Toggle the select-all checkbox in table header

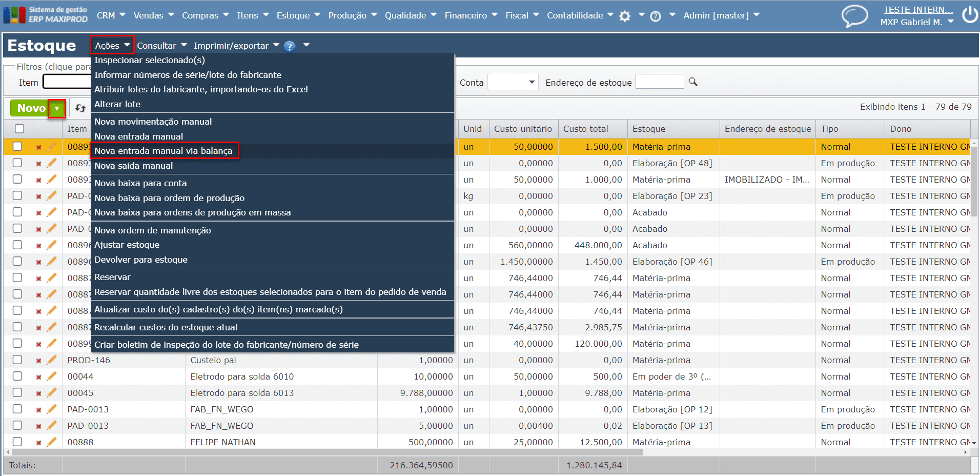(19, 129)
